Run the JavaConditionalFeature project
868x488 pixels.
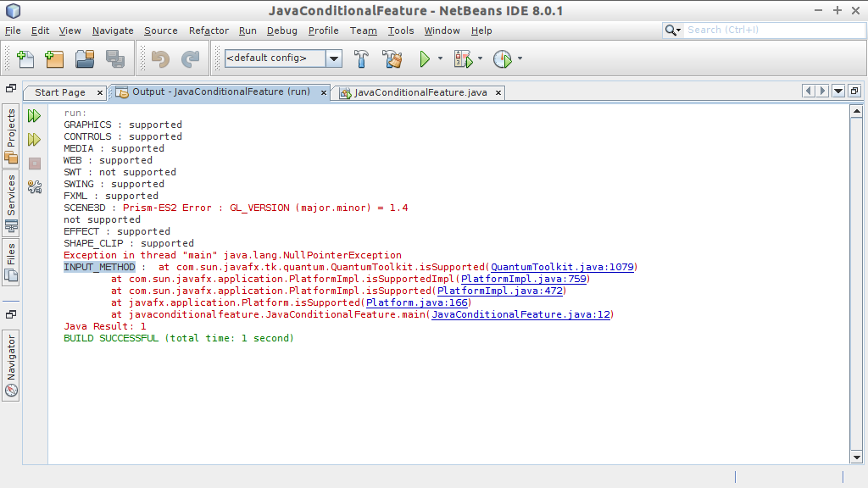423,59
